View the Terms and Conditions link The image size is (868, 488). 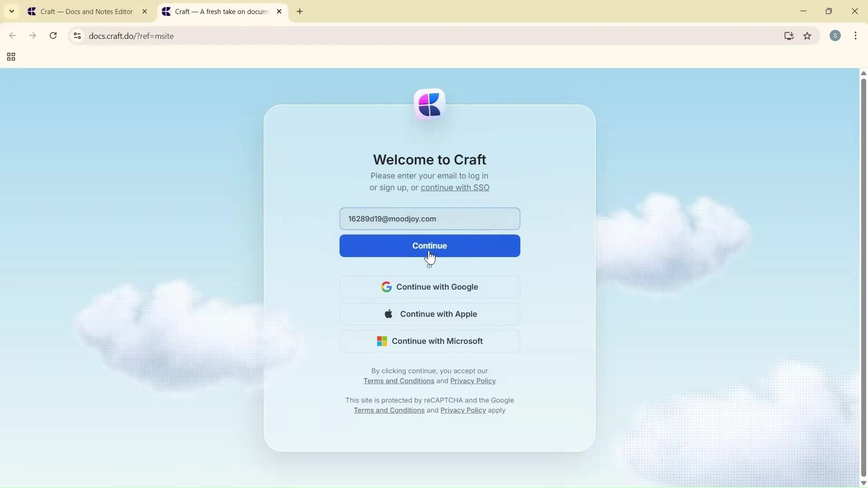tap(398, 381)
